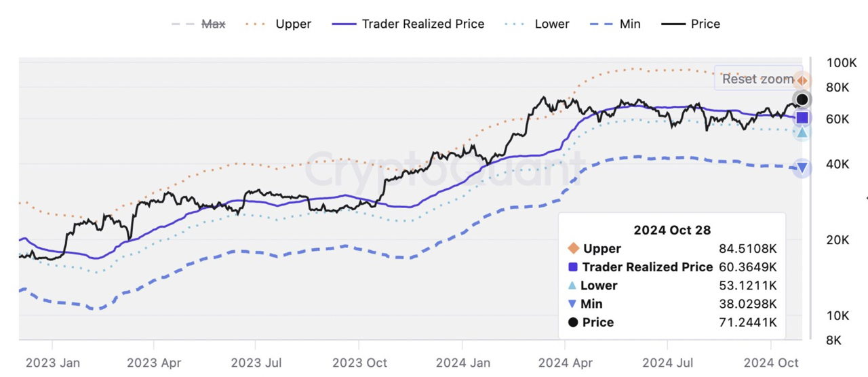Click the 2024 Jan x-axis label
The image size is (868, 377).
pos(464,363)
